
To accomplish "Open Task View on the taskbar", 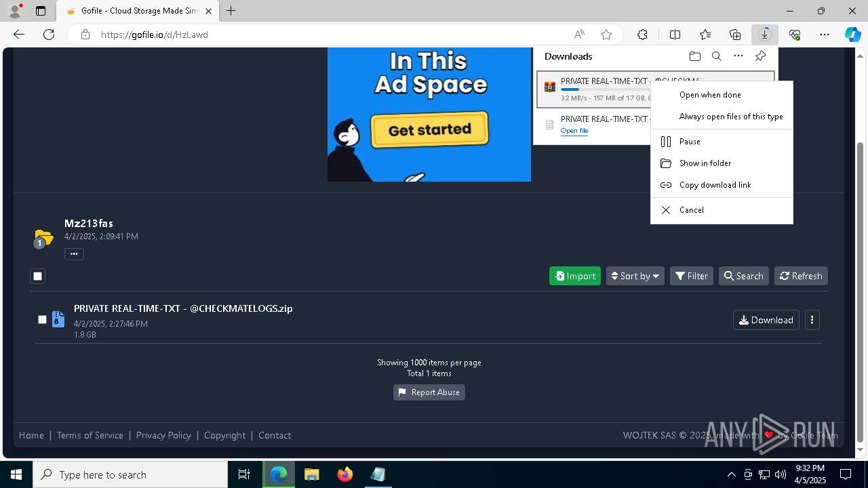I will (244, 474).
